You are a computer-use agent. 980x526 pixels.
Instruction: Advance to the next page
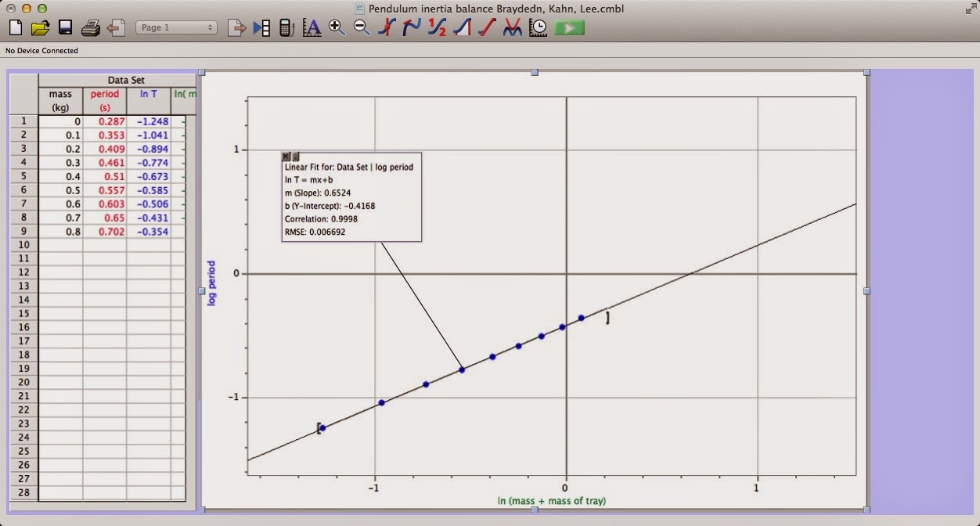tap(239, 27)
